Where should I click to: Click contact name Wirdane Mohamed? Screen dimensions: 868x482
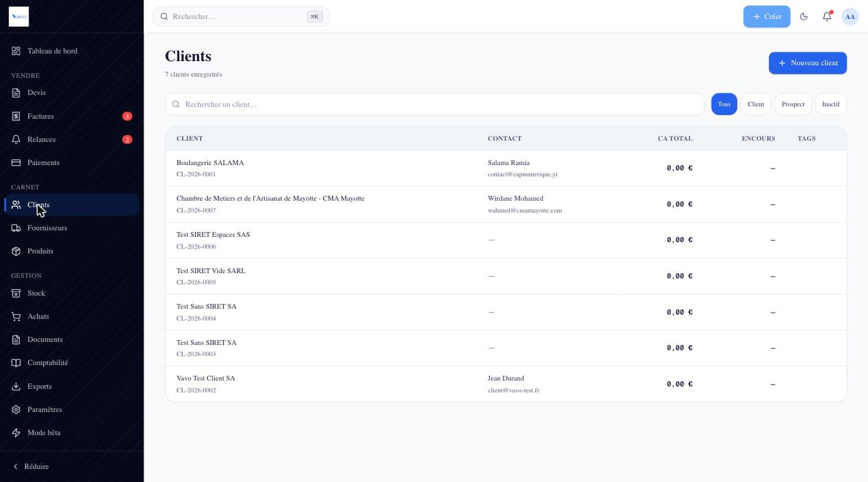[515, 198]
